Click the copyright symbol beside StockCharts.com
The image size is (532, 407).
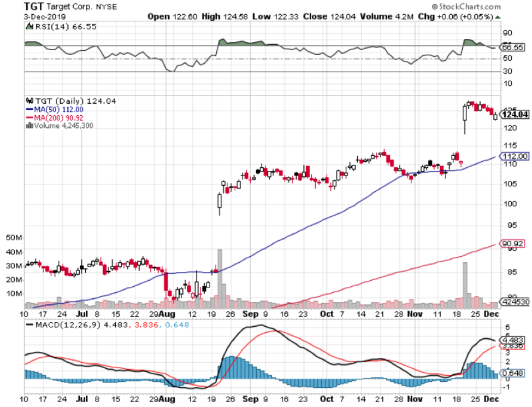tap(434, 7)
